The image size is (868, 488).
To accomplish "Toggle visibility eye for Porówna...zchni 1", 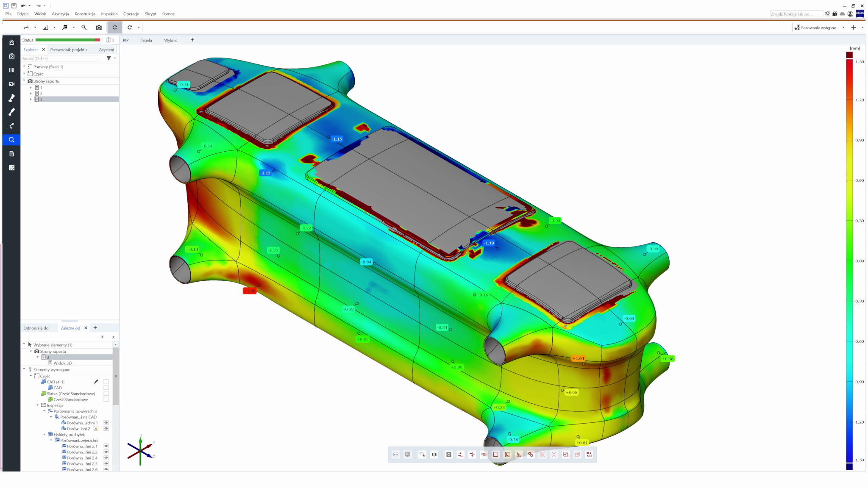I will 106,423.
